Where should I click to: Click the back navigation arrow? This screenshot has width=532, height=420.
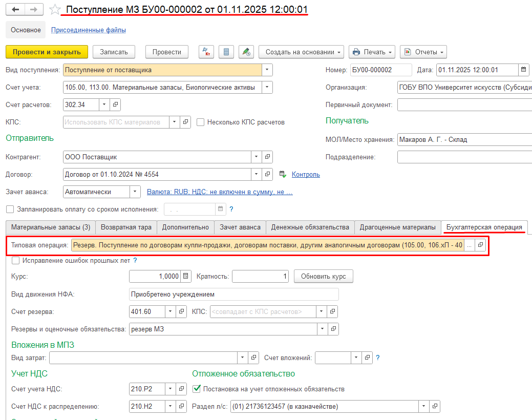tap(16, 10)
